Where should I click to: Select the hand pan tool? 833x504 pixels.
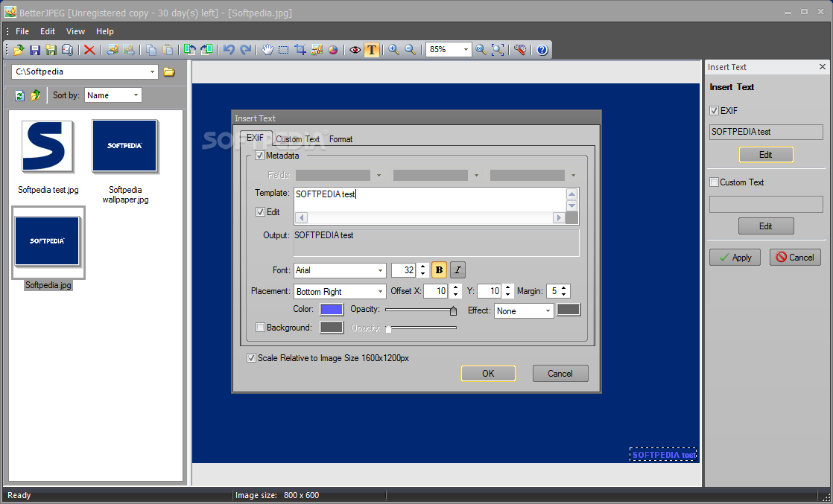coord(267,50)
